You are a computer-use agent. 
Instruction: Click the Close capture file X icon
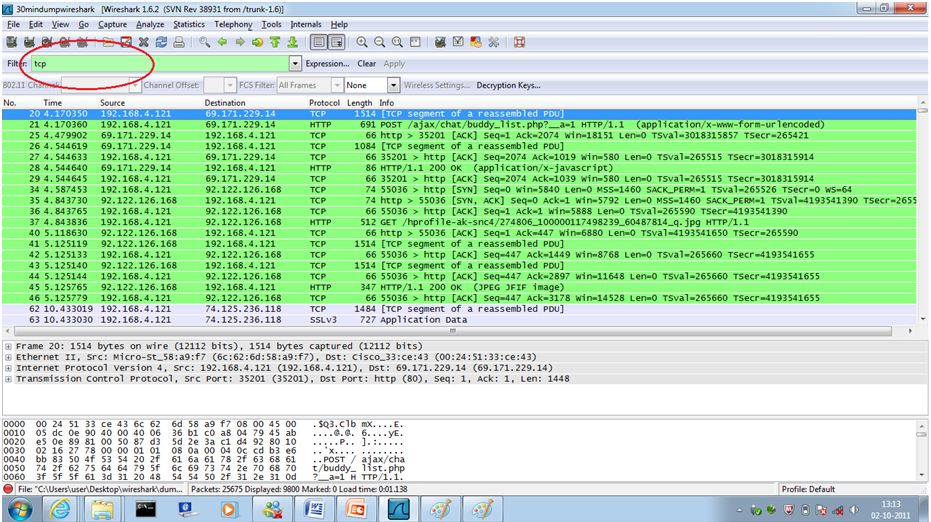pyautogui.click(x=144, y=43)
